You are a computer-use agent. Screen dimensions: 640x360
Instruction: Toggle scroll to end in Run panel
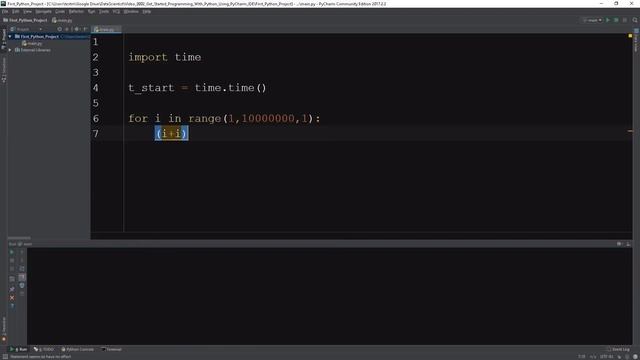(x=22, y=278)
